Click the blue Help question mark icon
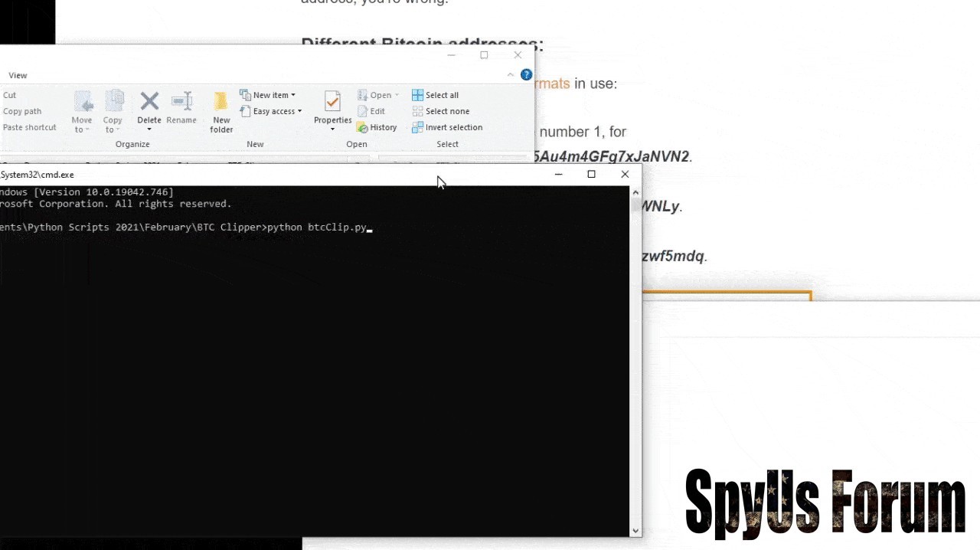 click(x=526, y=75)
